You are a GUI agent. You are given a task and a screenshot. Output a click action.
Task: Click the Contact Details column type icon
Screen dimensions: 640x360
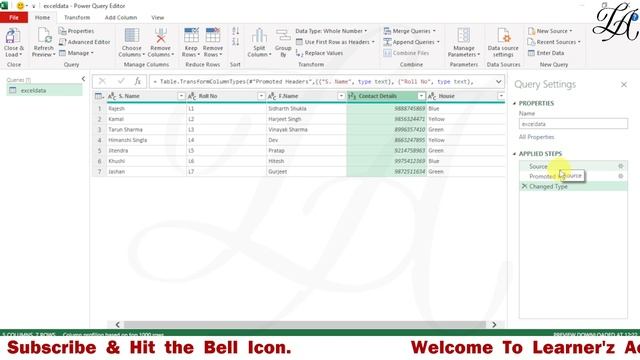(352, 96)
